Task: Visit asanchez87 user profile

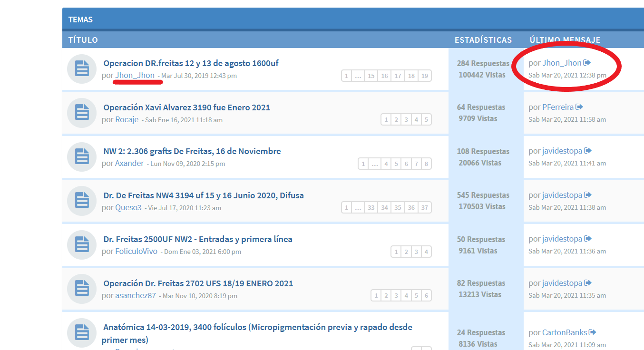Action: [136, 295]
